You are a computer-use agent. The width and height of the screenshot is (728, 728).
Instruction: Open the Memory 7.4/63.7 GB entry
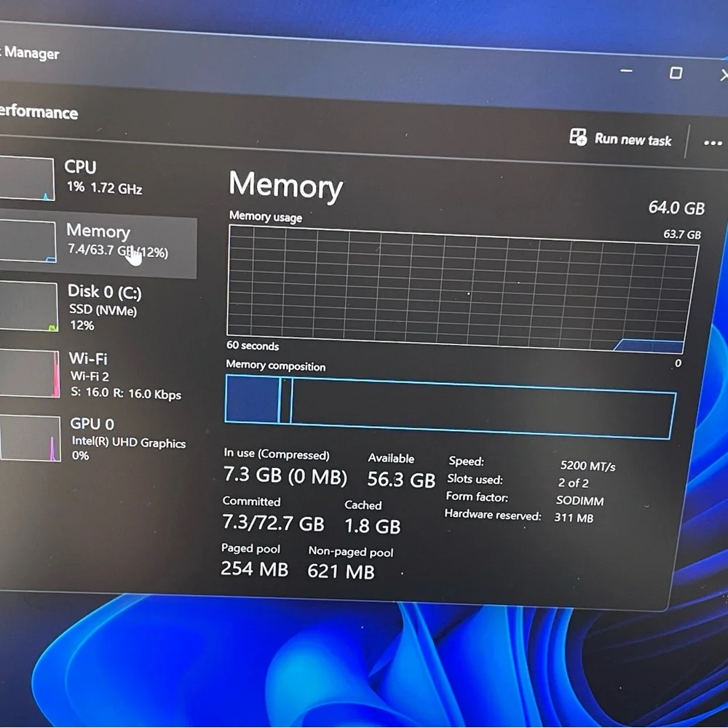(98, 243)
